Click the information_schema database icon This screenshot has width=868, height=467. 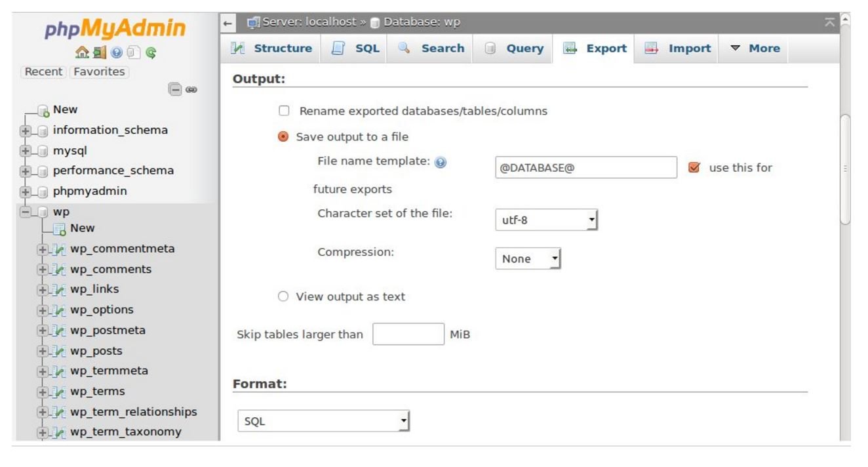(43, 131)
